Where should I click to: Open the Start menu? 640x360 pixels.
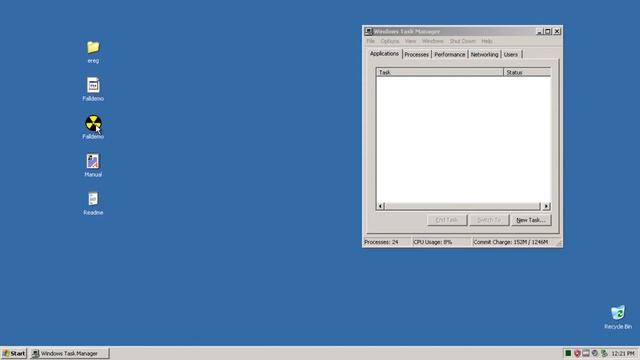point(14,353)
